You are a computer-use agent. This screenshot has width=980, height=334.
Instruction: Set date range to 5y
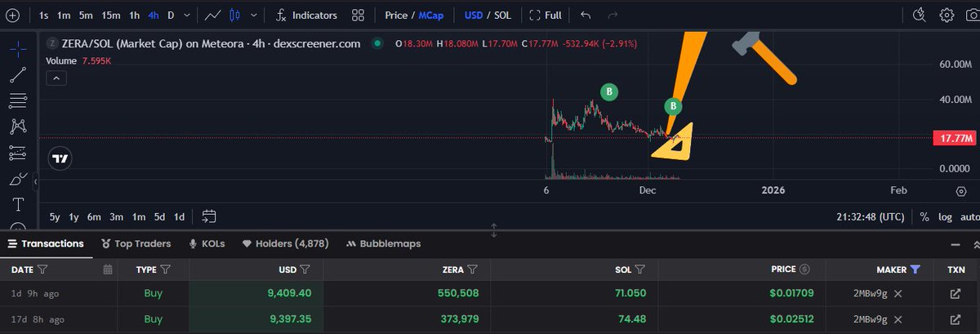click(55, 216)
